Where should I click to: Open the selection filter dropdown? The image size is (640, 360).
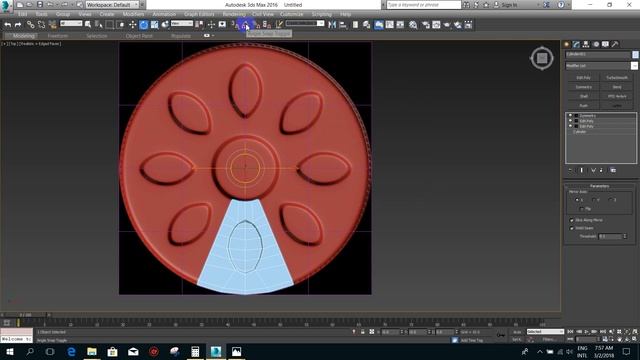71,24
